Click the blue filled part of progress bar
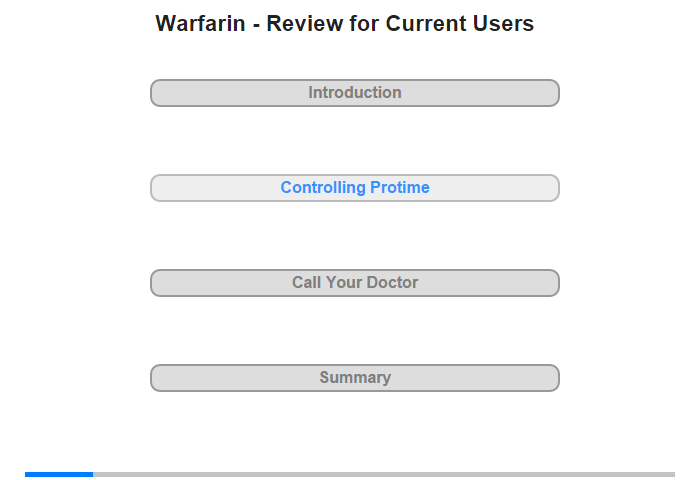This screenshot has height=480, width=700. (59, 474)
